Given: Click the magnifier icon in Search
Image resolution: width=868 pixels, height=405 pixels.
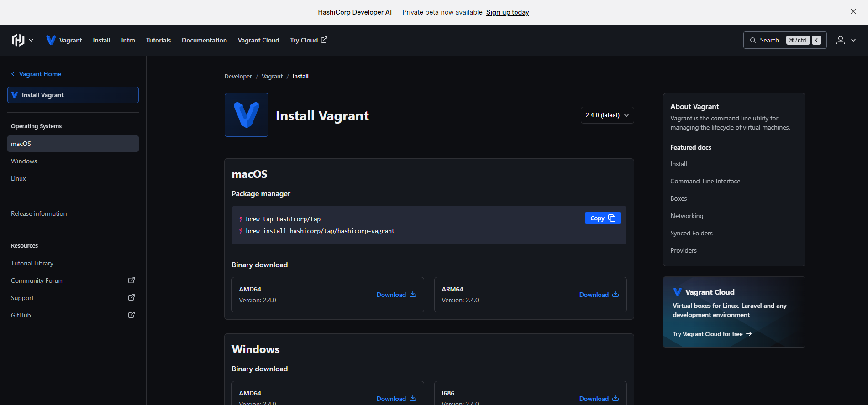Looking at the screenshot, I should [753, 40].
